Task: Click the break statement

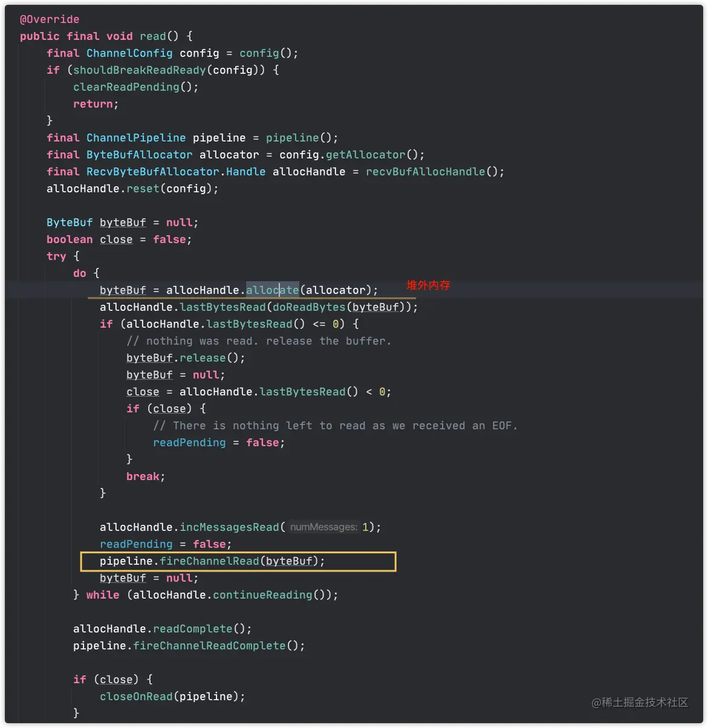Action: (x=146, y=476)
